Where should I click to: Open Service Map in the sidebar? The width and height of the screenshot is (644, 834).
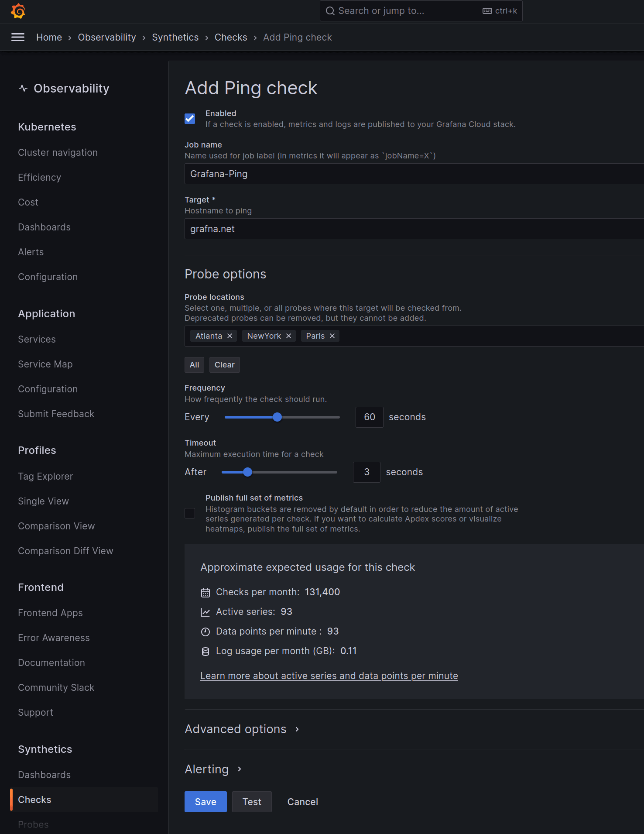tap(45, 364)
